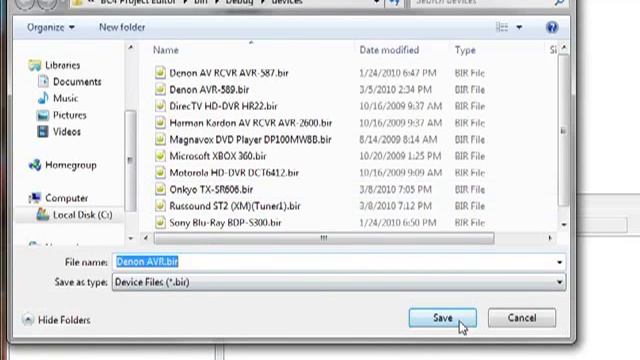
Task: Click the Computer icon
Action: point(35,198)
